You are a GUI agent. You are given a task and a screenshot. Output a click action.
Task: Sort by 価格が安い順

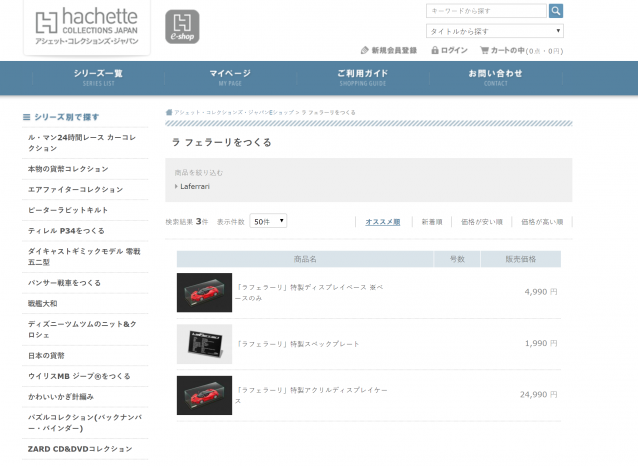coord(482,222)
